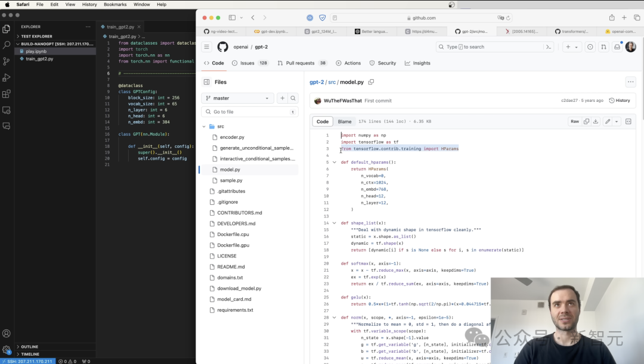644x364 pixels.
Task: Add file plus button in Files panel
Action: (282, 98)
